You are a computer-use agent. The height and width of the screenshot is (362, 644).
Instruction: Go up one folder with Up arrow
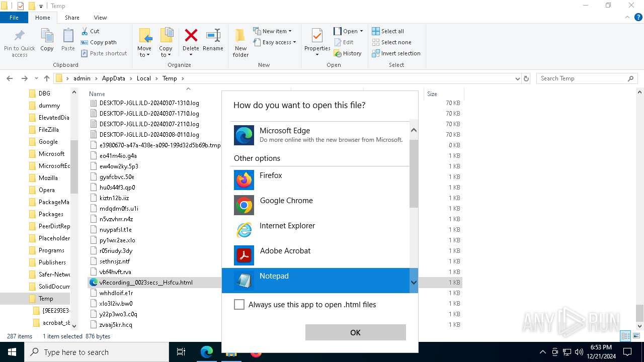point(47,78)
